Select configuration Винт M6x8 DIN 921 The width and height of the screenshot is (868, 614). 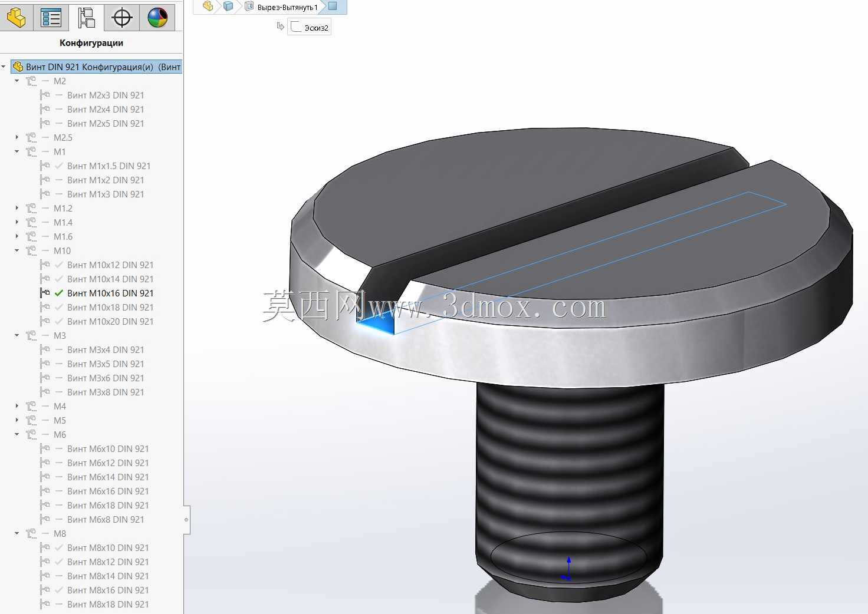tap(106, 519)
